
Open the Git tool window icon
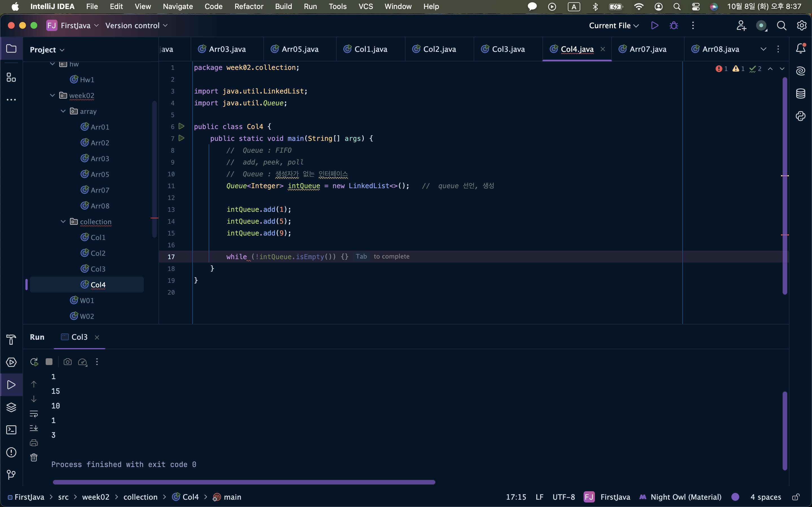point(11,475)
